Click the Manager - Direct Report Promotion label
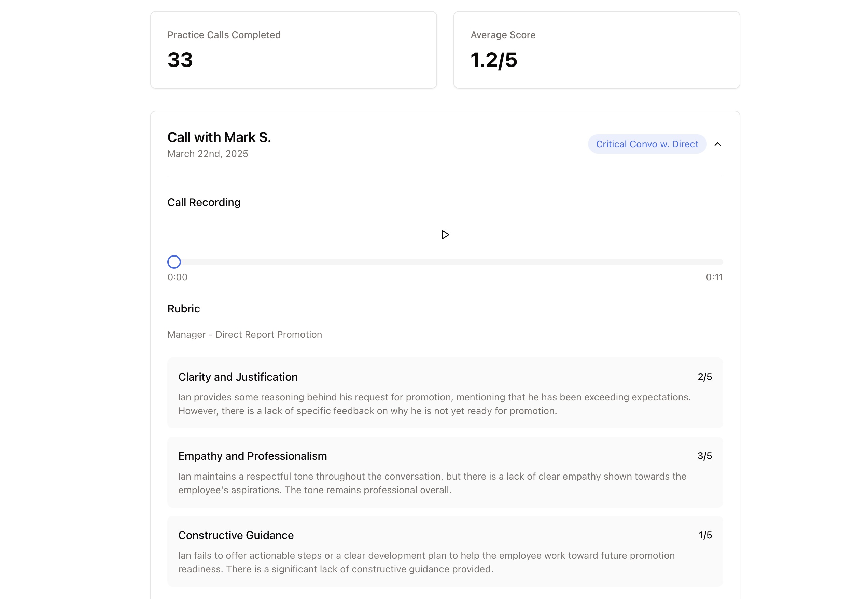This screenshot has width=868, height=599. (x=244, y=334)
